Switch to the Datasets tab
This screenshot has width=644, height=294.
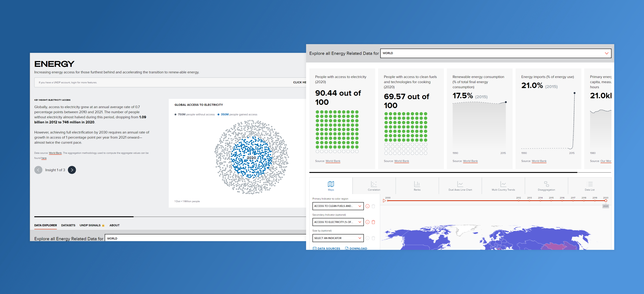coord(68,225)
